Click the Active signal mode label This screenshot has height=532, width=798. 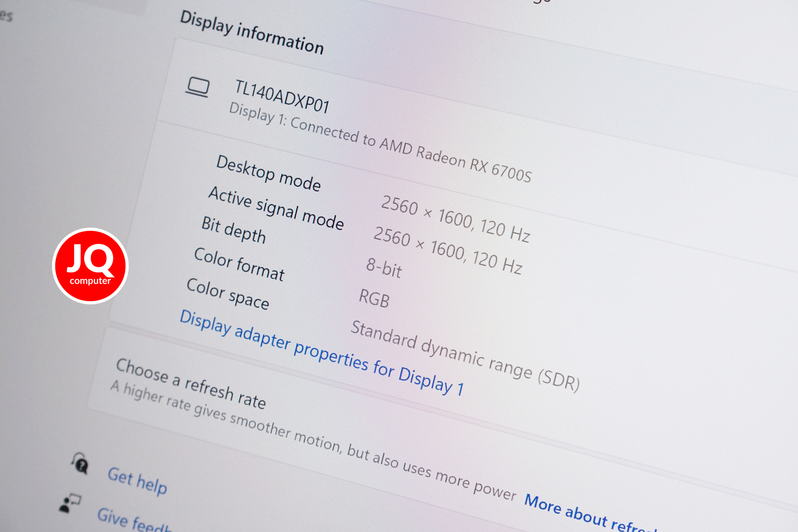tap(276, 208)
